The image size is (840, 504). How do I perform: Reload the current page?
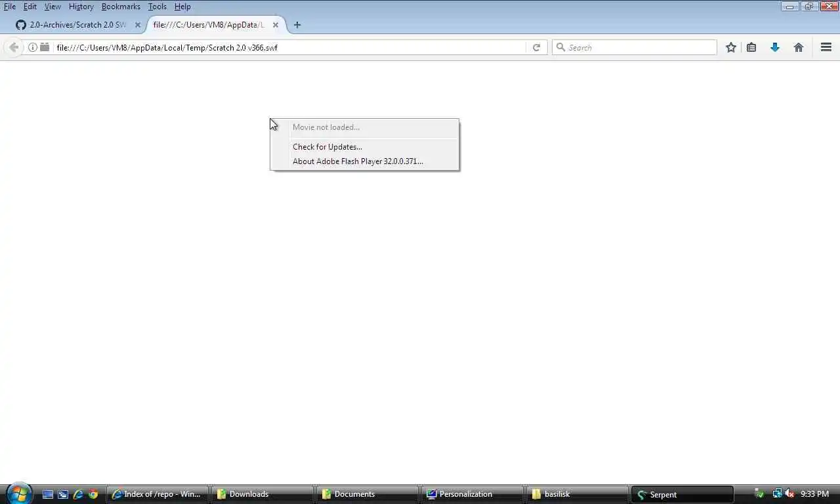point(536,47)
